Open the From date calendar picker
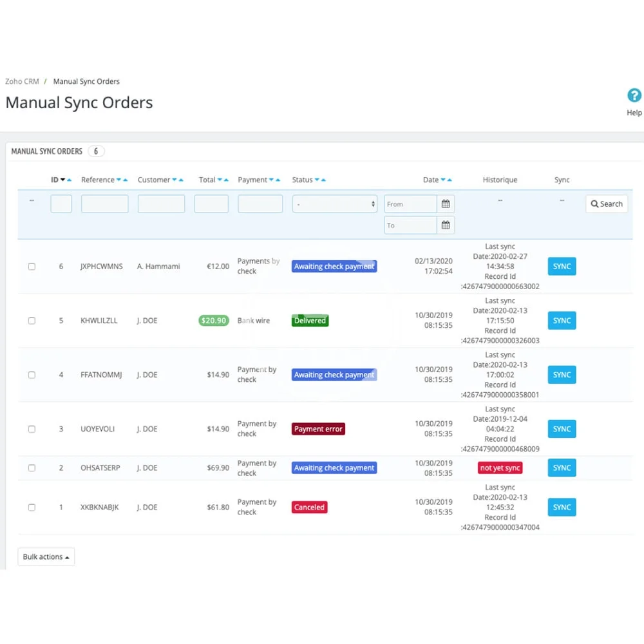 [x=446, y=204]
